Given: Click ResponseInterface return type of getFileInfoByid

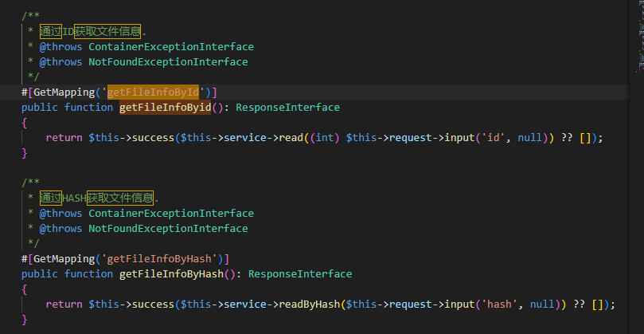Looking at the screenshot, I should [287, 108].
